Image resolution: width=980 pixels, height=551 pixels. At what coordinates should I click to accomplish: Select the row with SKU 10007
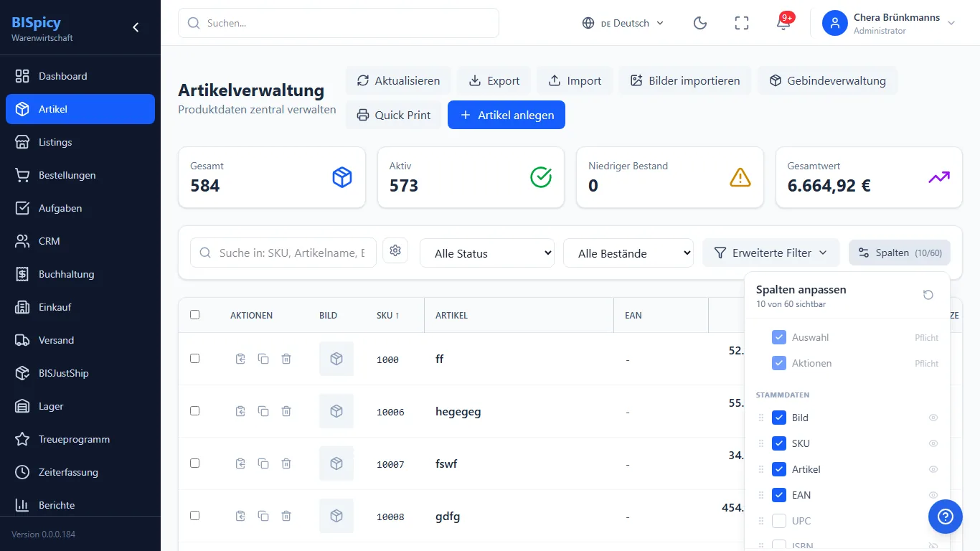[194, 463]
